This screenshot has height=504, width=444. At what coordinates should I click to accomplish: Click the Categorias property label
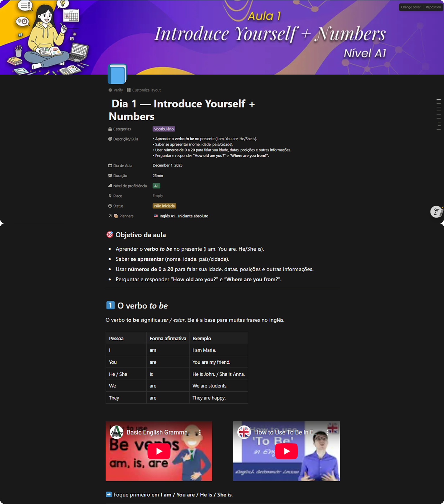[122, 129]
